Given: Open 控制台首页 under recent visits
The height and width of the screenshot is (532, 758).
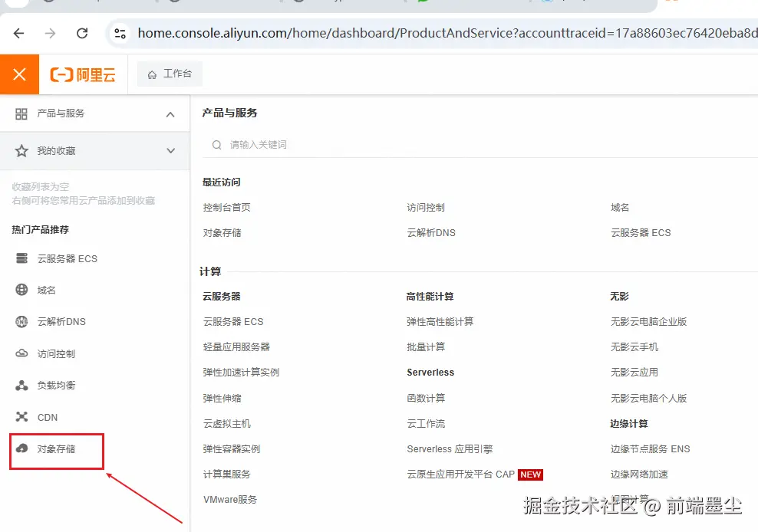Looking at the screenshot, I should [227, 207].
